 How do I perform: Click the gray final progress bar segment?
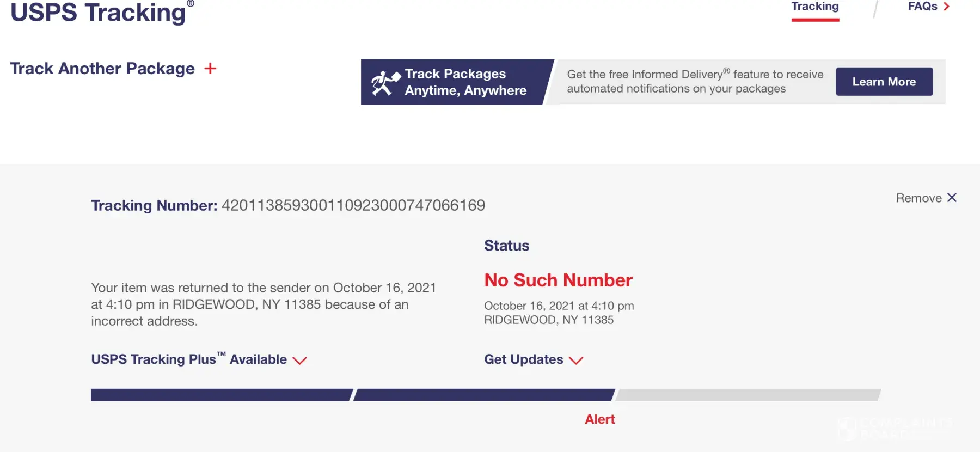[x=748, y=395]
